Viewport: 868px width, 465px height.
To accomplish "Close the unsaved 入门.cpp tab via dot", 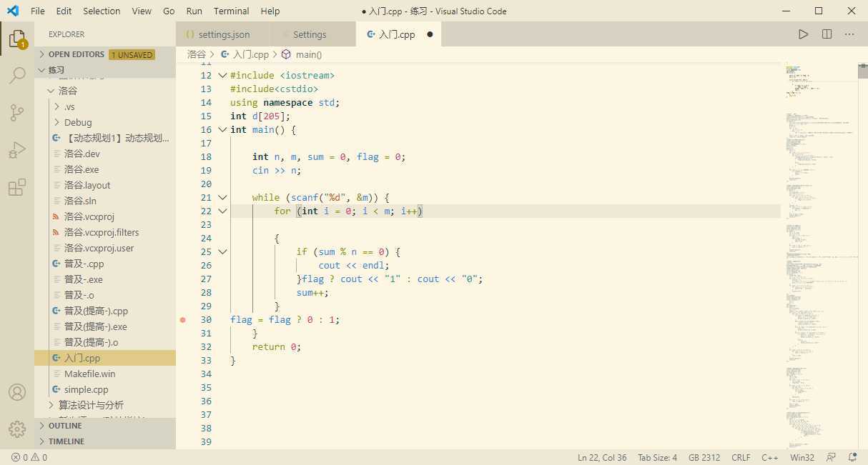I will 430,34.
